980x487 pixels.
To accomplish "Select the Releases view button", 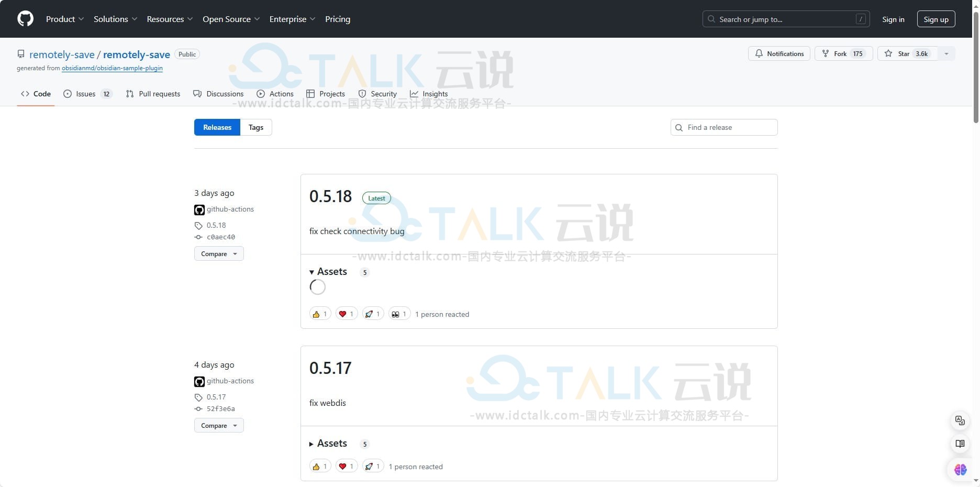I will (217, 127).
